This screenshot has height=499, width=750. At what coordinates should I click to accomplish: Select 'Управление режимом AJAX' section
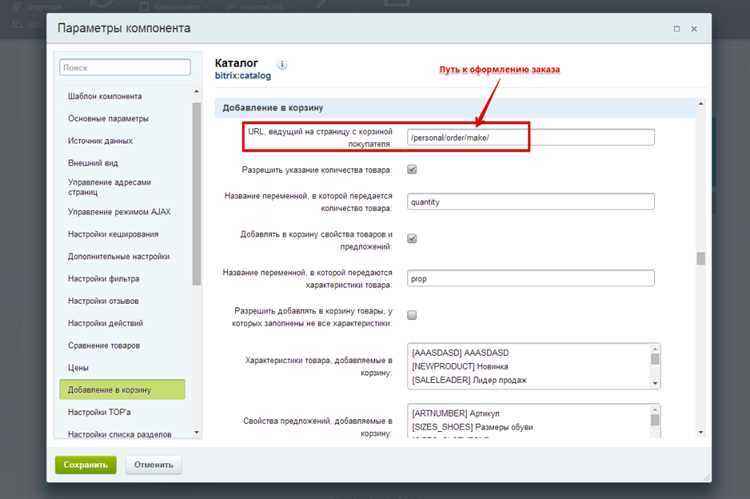click(119, 211)
